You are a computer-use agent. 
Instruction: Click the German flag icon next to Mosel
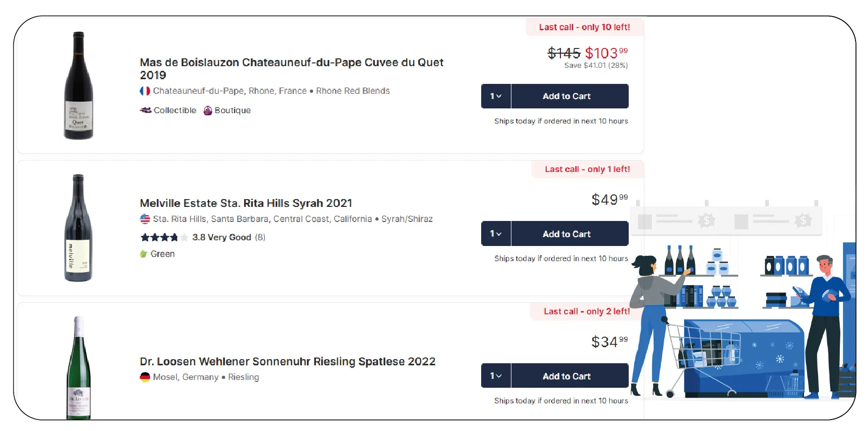click(145, 377)
